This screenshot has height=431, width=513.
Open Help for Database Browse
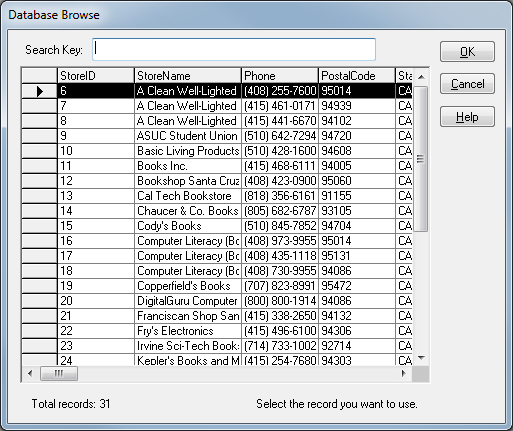pyautogui.click(x=467, y=117)
